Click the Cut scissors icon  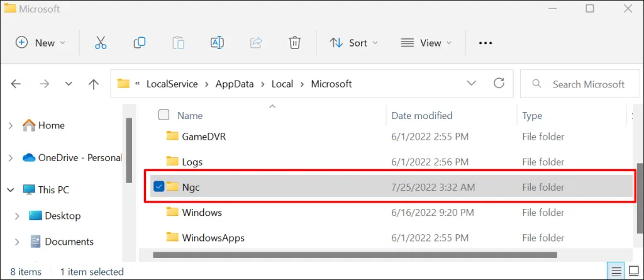[101, 43]
